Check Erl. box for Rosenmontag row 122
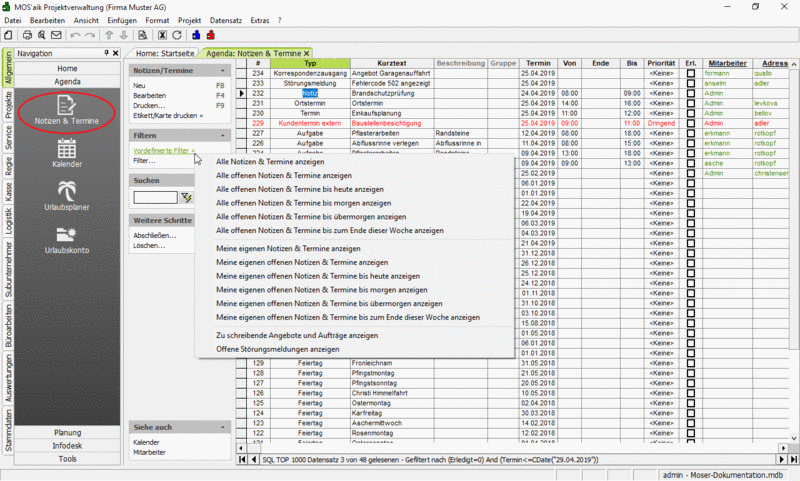800x481 pixels. 691,433
